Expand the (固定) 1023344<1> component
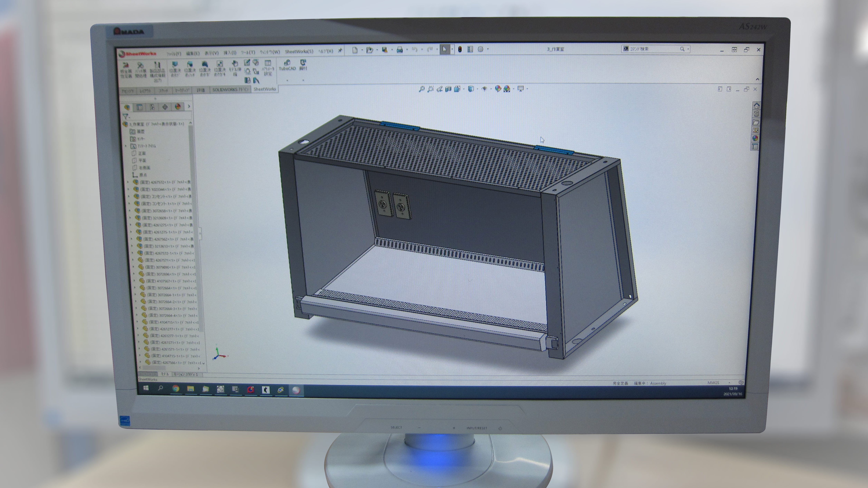 128,189
